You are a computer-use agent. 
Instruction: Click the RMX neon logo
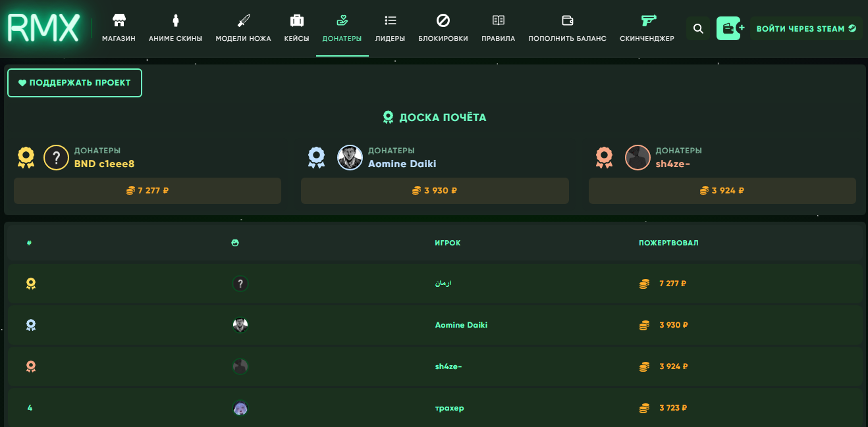pyautogui.click(x=43, y=28)
